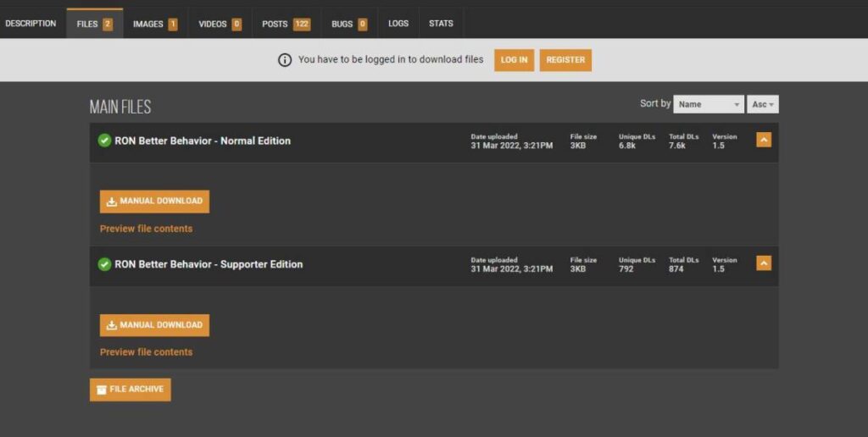The height and width of the screenshot is (437, 868).
Task: Open the Images tab
Action: pyautogui.click(x=154, y=24)
